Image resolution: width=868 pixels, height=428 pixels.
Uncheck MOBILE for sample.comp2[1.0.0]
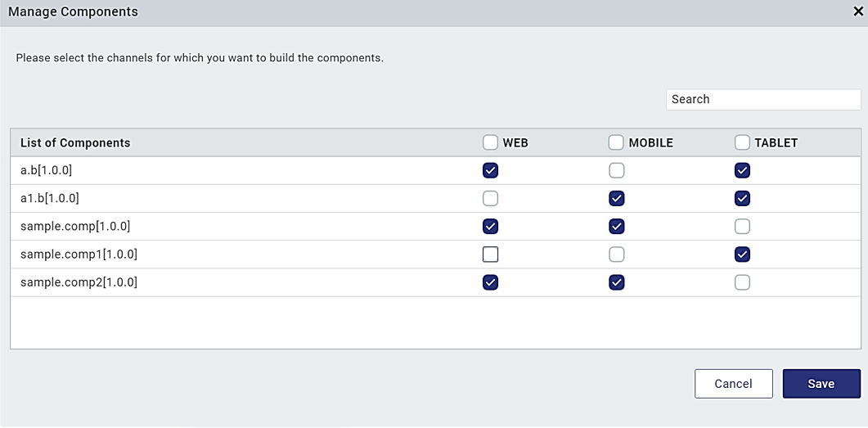pos(616,282)
